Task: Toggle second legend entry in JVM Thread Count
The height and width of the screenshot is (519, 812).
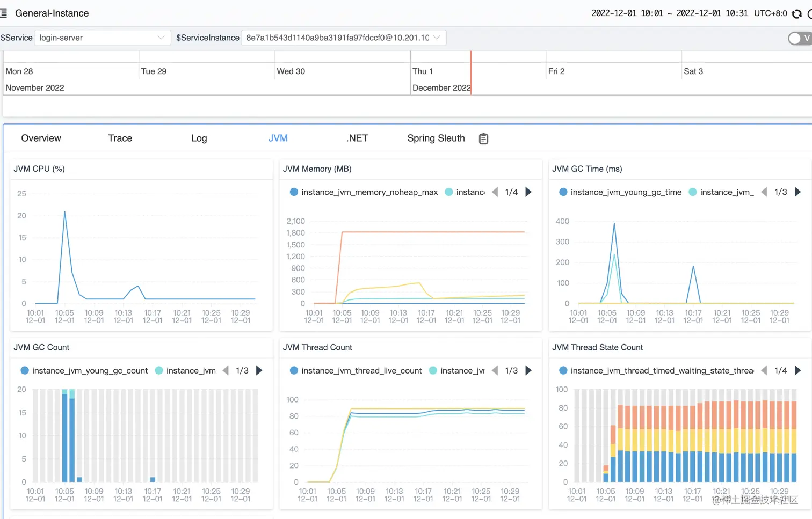Action: tap(457, 370)
